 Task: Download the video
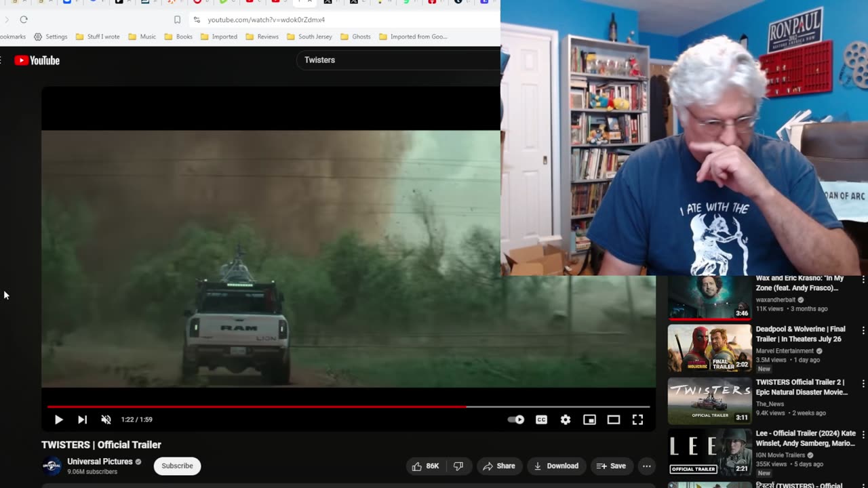[x=556, y=466]
